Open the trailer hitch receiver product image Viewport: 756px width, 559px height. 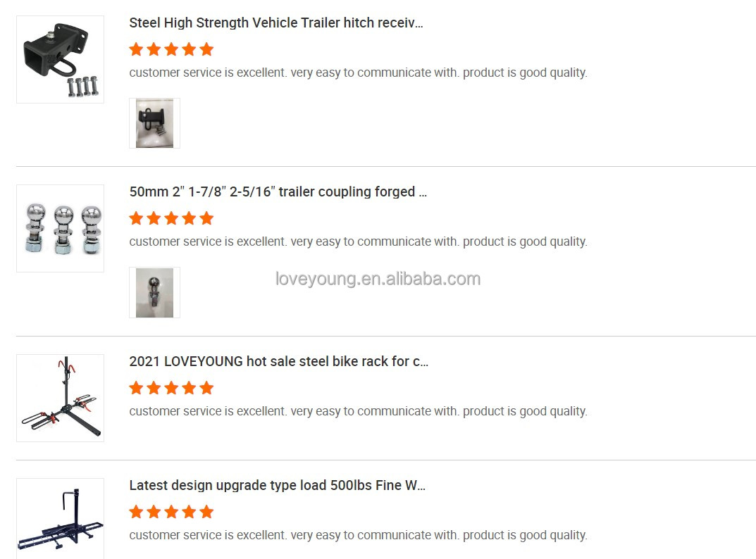(x=60, y=59)
